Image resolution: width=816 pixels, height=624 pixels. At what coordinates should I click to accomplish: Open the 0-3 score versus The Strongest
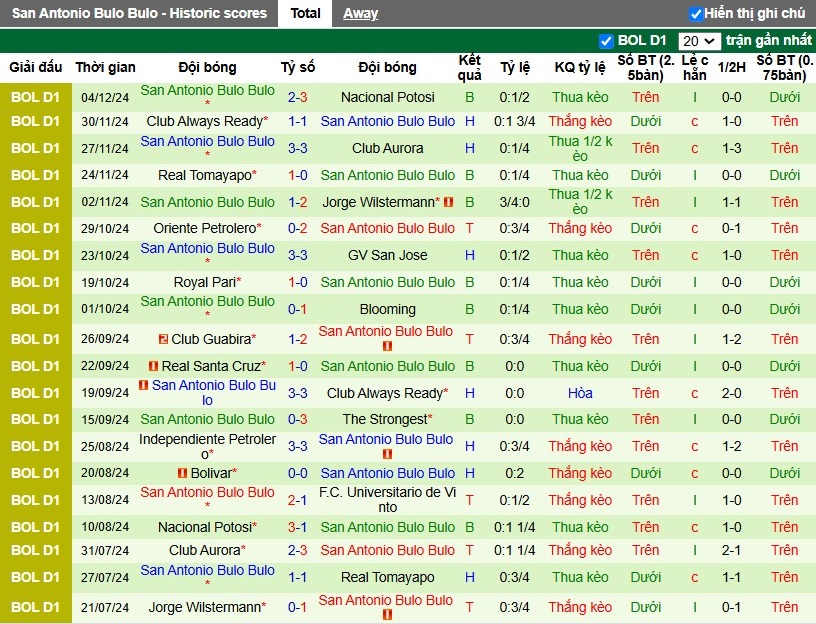[298, 419]
